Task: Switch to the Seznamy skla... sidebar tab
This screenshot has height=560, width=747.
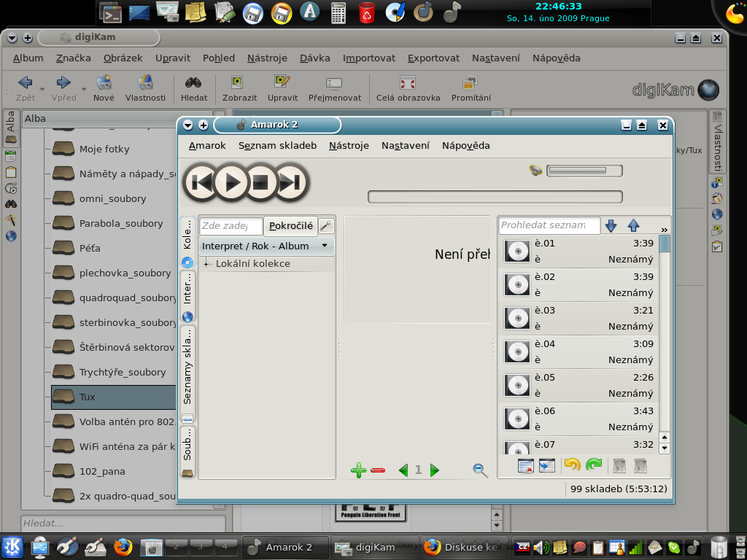Action: 187,375
